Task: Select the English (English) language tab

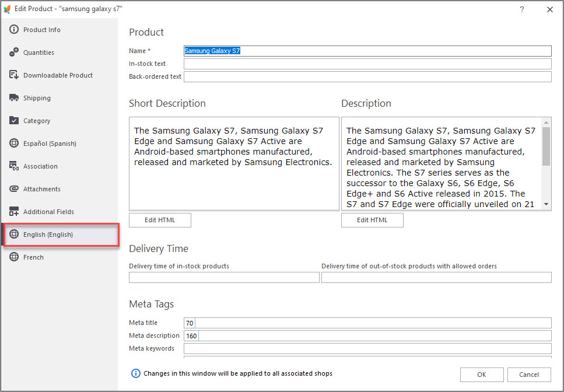Action: (61, 235)
